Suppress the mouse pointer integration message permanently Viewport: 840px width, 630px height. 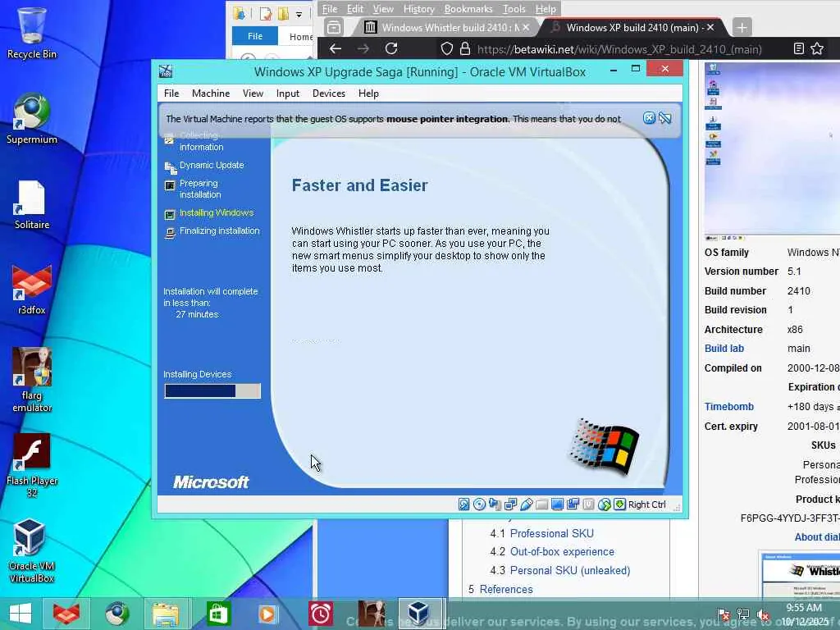[x=665, y=118]
